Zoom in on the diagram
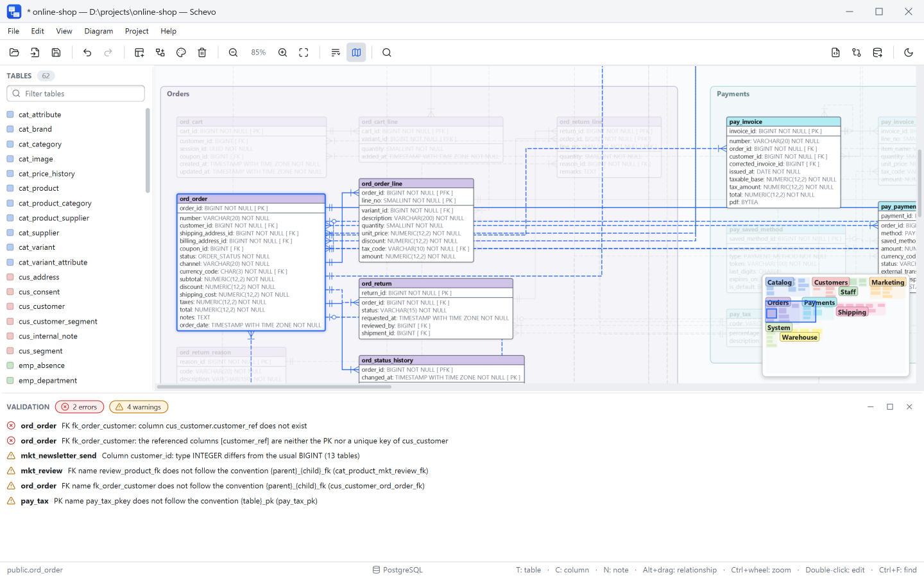The width and height of the screenshot is (924, 578). pos(283,53)
